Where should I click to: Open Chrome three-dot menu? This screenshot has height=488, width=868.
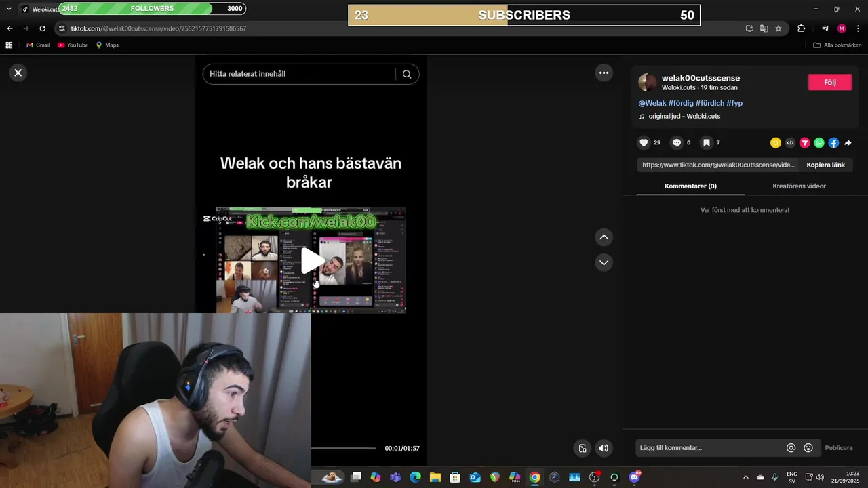pyautogui.click(x=858, y=28)
